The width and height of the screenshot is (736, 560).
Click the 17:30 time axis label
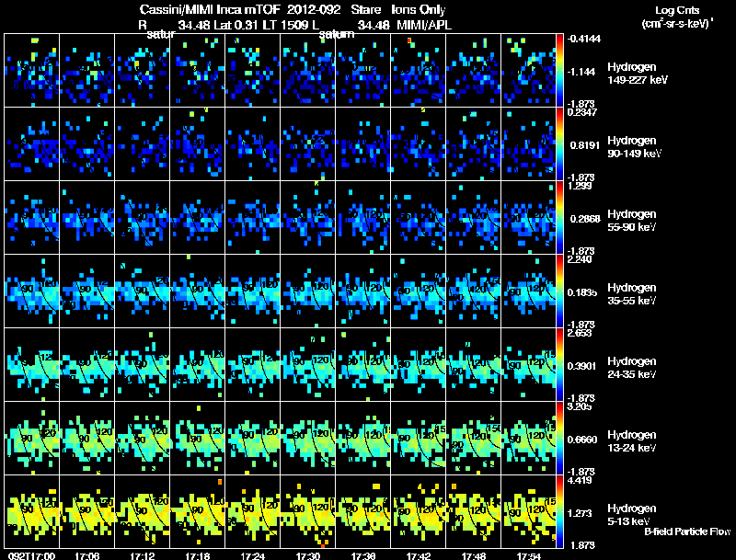coord(307,555)
